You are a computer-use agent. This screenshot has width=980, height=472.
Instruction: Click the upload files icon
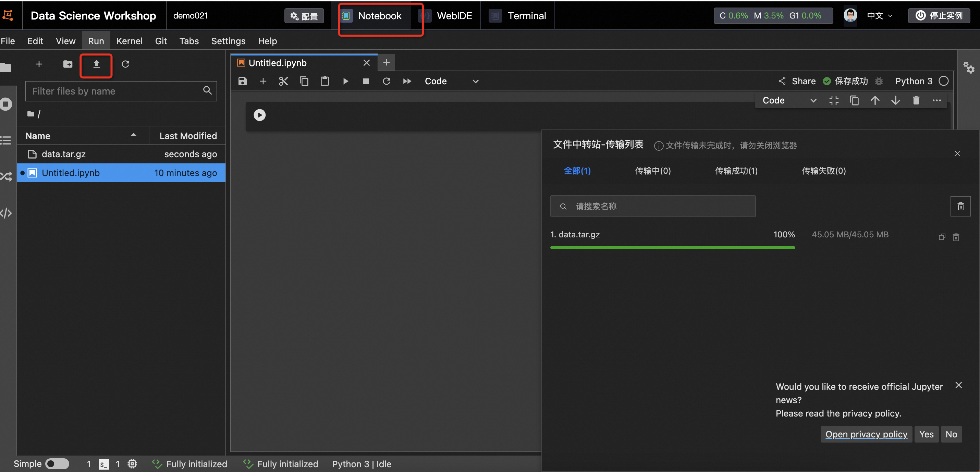[x=96, y=64]
